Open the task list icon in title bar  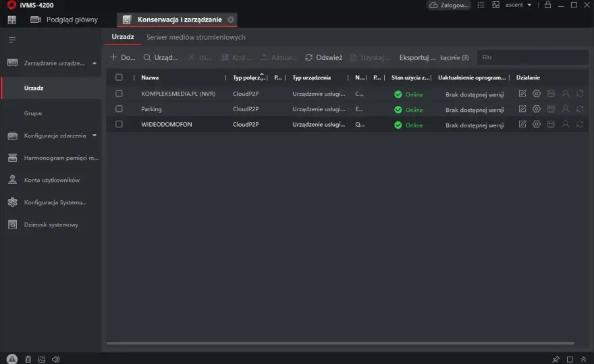coord(481,5)
